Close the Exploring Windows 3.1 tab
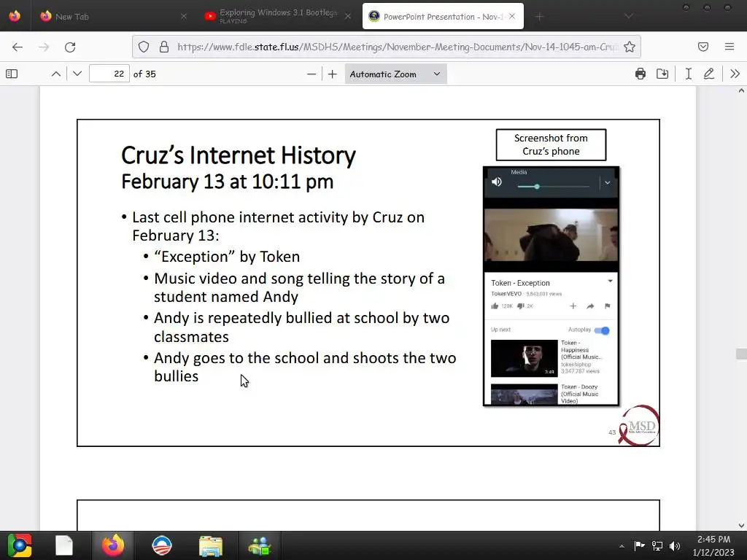This screenshot has height=560, width=747. [348, 17]
